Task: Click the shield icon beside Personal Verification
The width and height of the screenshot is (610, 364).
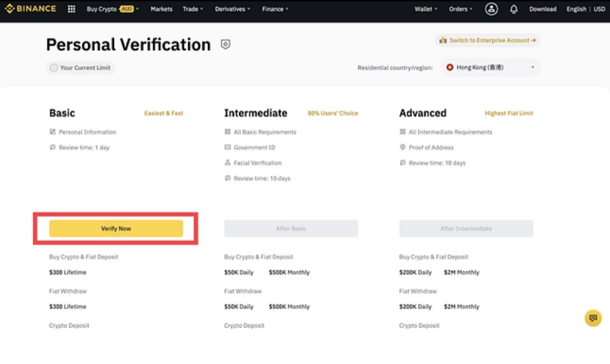Action: coord(226,45)
